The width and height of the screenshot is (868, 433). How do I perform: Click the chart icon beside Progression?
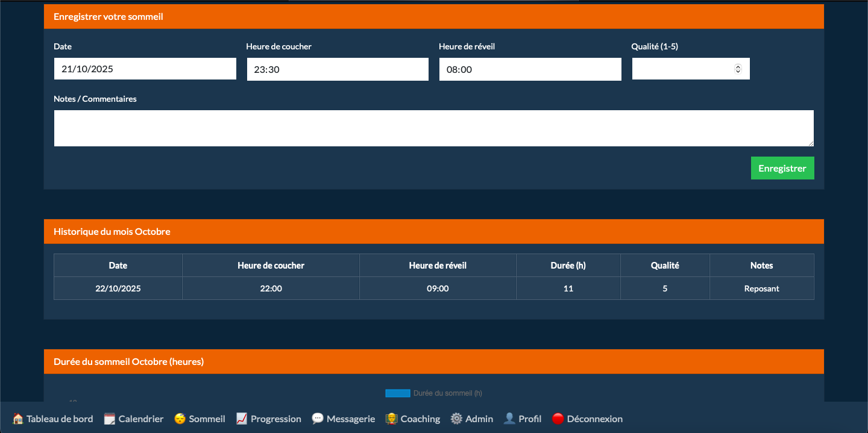[242, 419]
